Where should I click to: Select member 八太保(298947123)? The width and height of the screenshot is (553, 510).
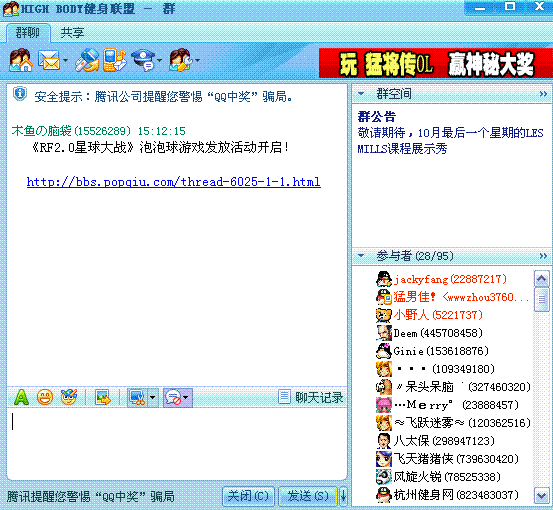tap(444, 441)
